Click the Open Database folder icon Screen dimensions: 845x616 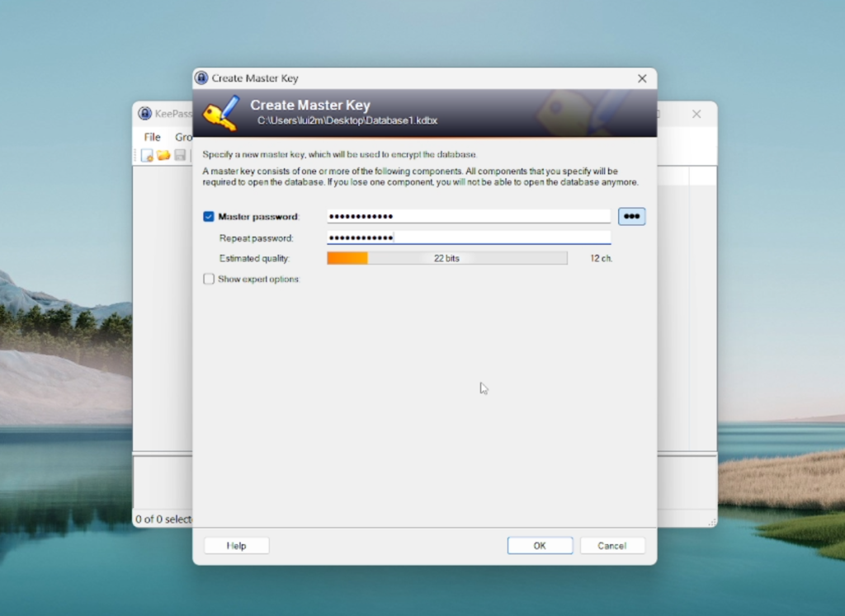(x=163, y=154)
